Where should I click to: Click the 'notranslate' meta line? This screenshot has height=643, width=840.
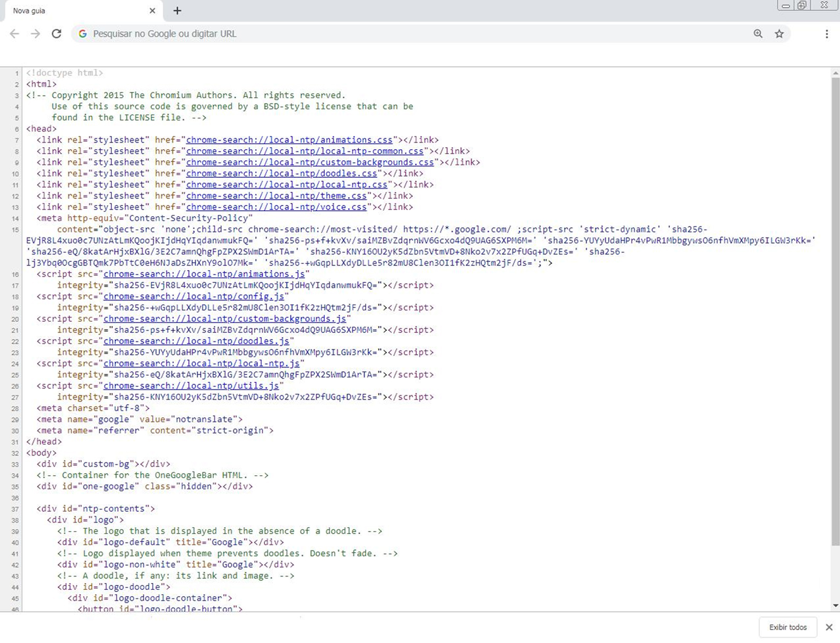[140, 419]
